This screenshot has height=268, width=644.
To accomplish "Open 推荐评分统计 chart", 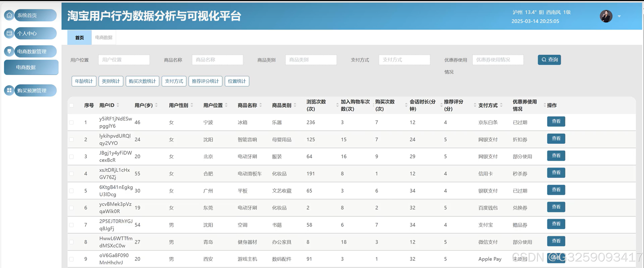I will click(205, 81).
